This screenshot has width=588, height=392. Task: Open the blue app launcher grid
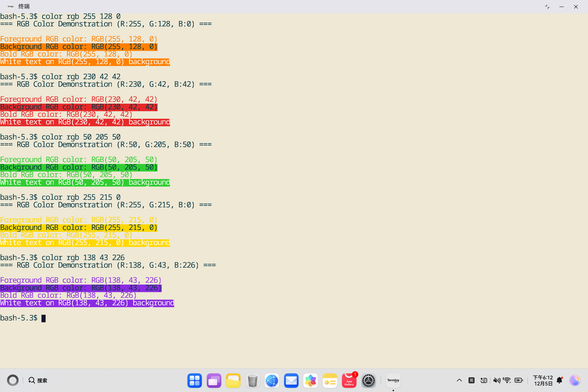pos(194,381)
